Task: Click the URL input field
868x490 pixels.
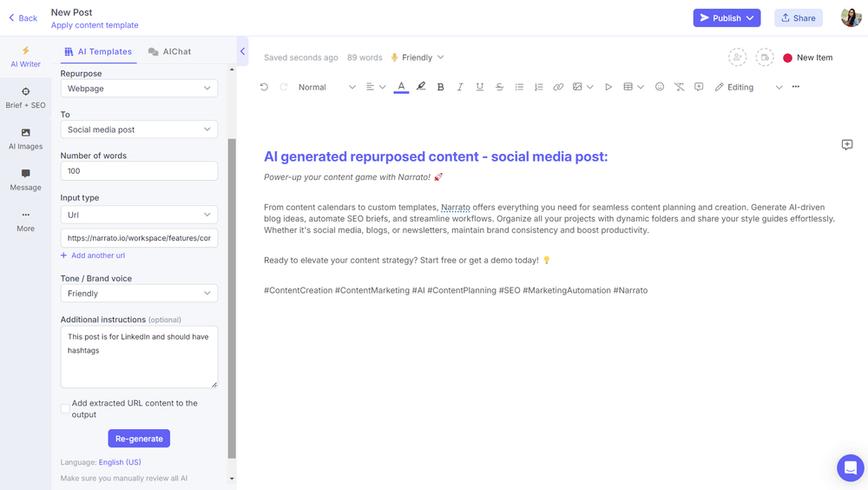Action: [x=139, y=238]
